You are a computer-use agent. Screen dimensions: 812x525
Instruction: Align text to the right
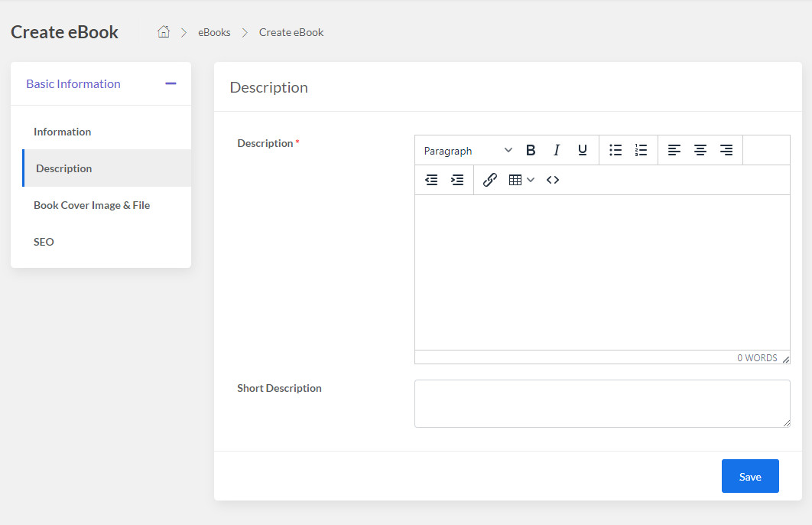(726, 150)
